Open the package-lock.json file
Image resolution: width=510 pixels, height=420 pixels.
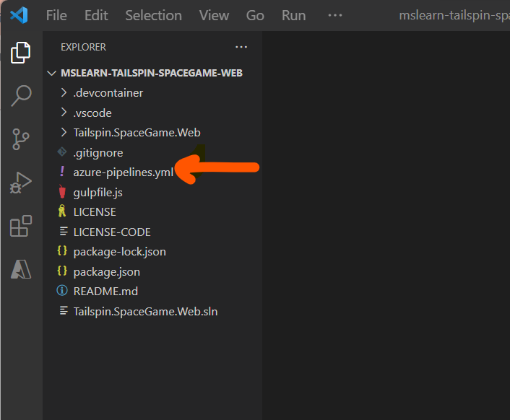point(119,252)
